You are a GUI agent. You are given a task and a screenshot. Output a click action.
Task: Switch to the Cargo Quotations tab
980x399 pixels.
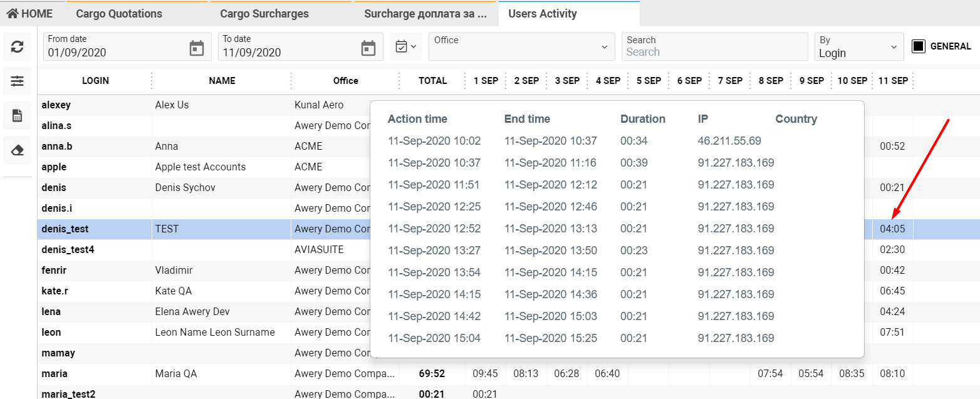[119, 14]
